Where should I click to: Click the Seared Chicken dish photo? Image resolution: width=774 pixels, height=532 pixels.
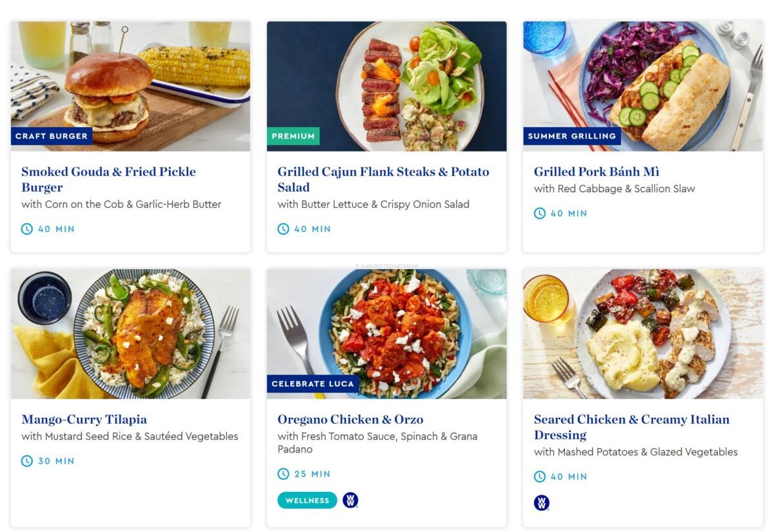point(645,333)
